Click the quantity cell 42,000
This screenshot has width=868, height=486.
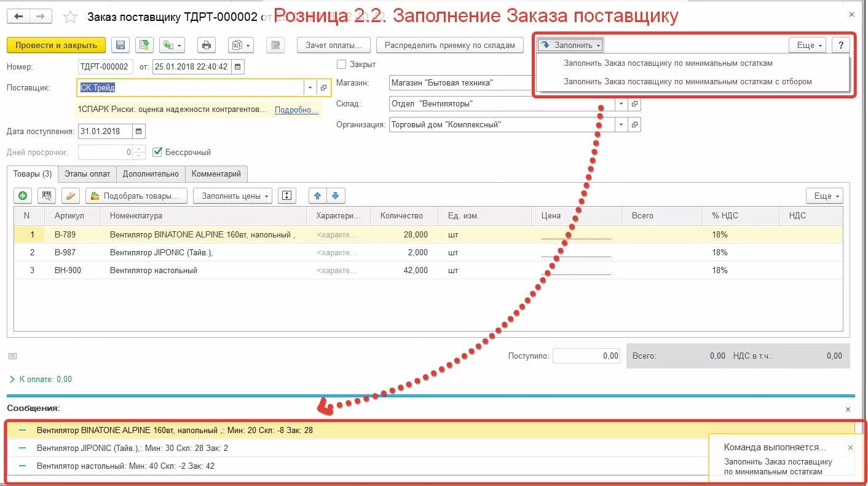pyautogui.click(x=404, y=270)
